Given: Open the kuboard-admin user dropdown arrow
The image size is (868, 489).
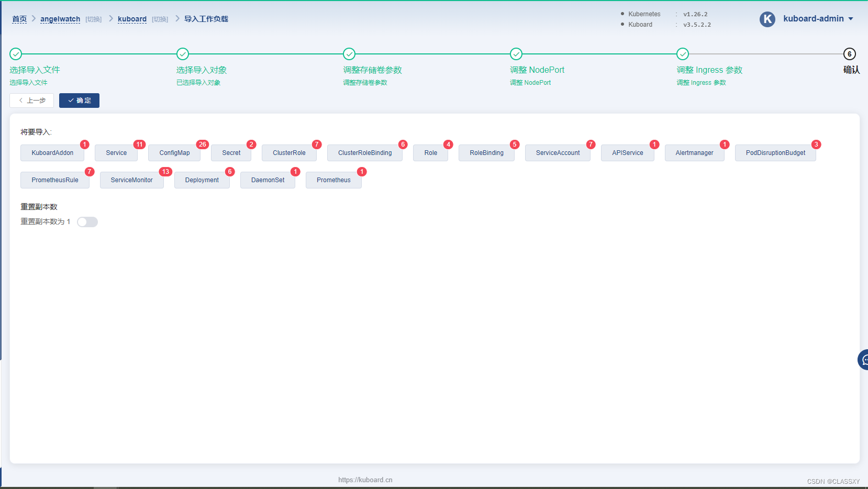Looking at the screenshot, I should point(851,19).
